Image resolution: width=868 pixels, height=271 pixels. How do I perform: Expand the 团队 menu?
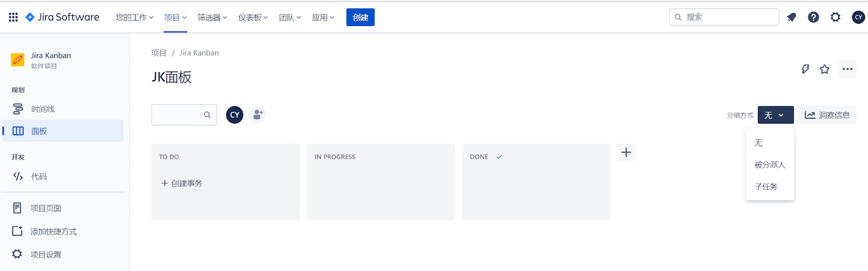[x=290, y=17]
